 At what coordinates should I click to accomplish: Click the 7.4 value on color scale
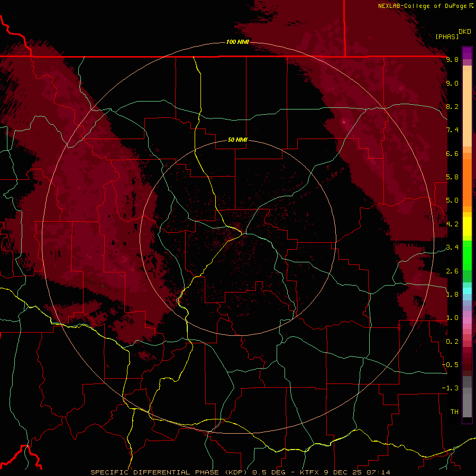click(452, 130)
